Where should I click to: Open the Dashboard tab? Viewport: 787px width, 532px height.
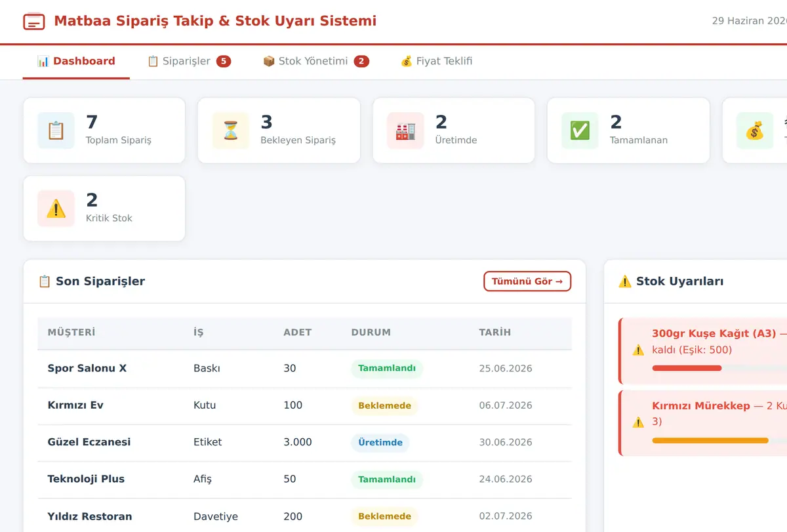(76, 61)
